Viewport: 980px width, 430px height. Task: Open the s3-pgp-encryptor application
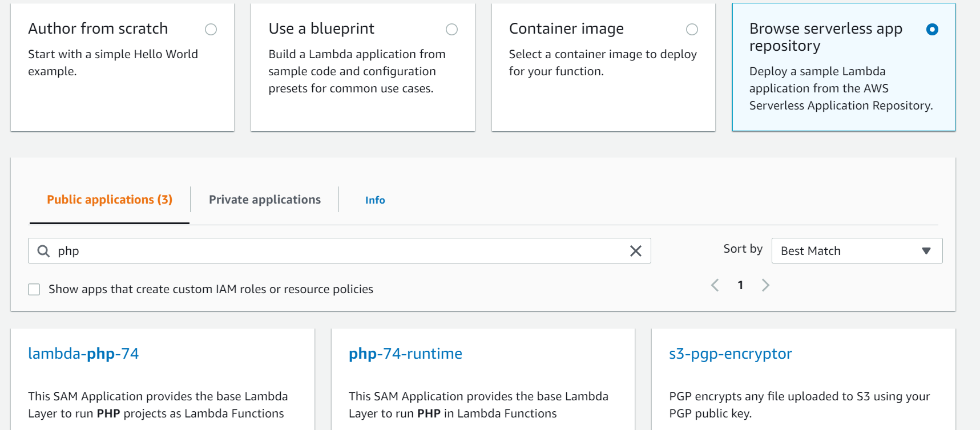(730, 354)
